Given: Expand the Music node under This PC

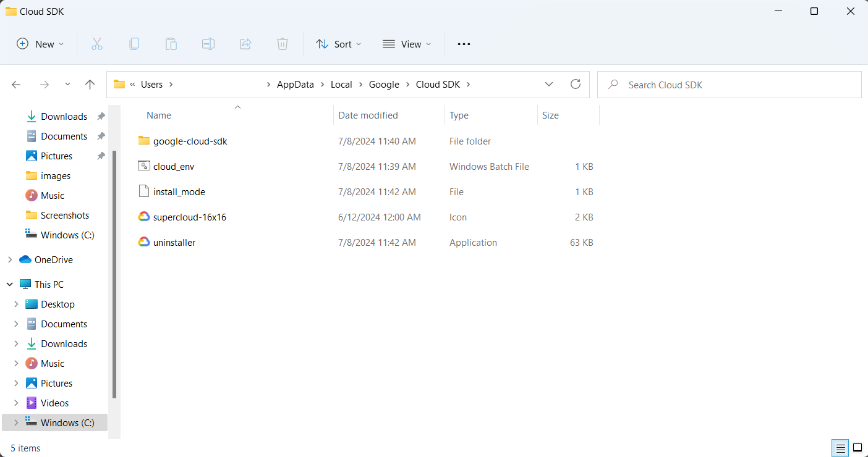Looking at the screenshot, I should [x=16, y=363].
